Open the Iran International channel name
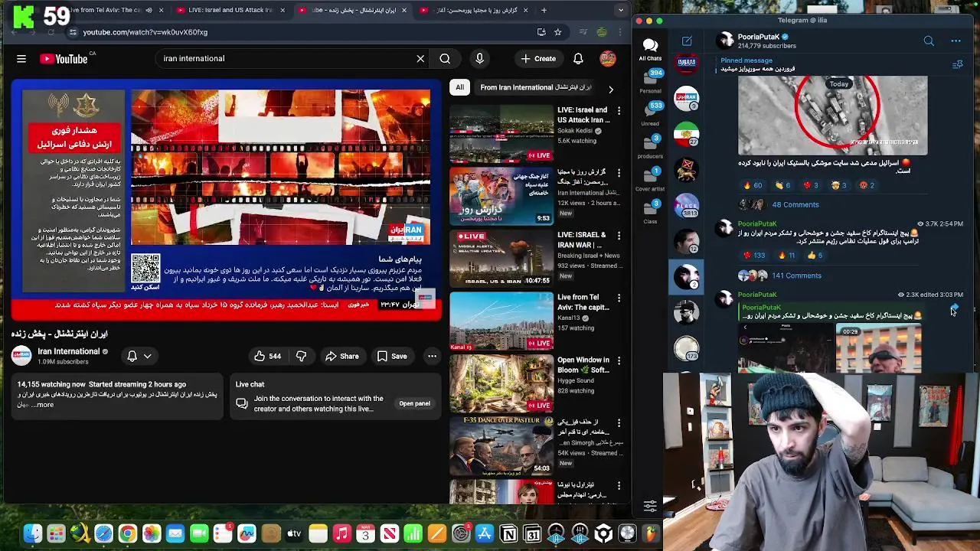The image size is (980, 551). click(x=69, y=351)
